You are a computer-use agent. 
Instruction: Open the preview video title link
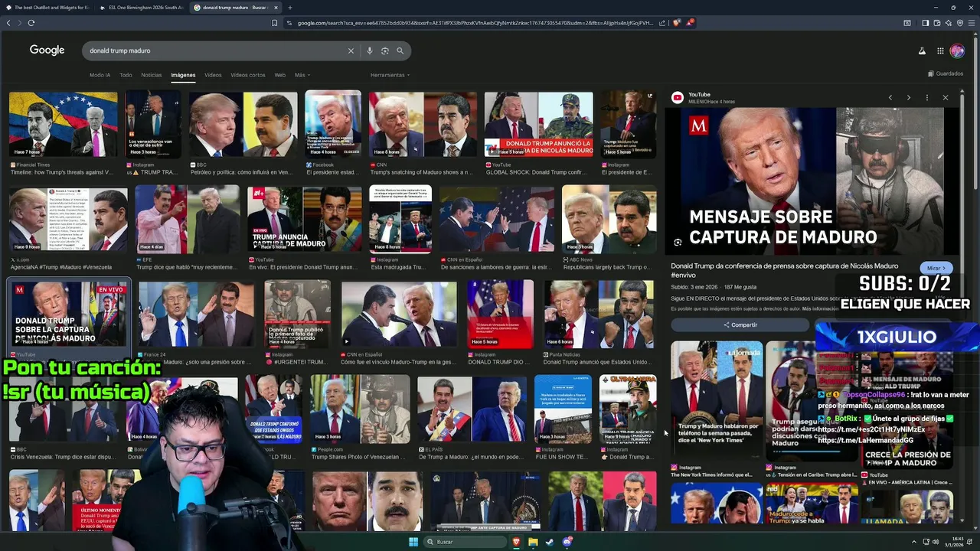[x=785, y=270]
